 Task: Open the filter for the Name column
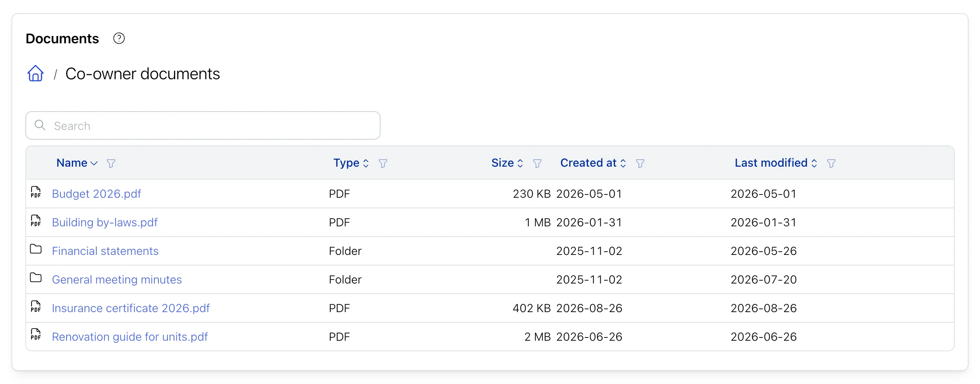pyautogui.click(x=111, y=163)
